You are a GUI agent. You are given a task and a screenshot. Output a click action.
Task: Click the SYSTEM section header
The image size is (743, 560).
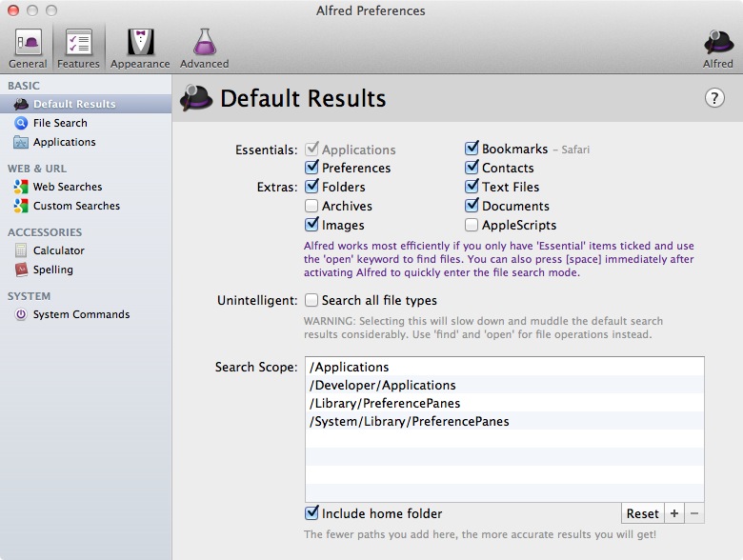click(x=29, y=296)
